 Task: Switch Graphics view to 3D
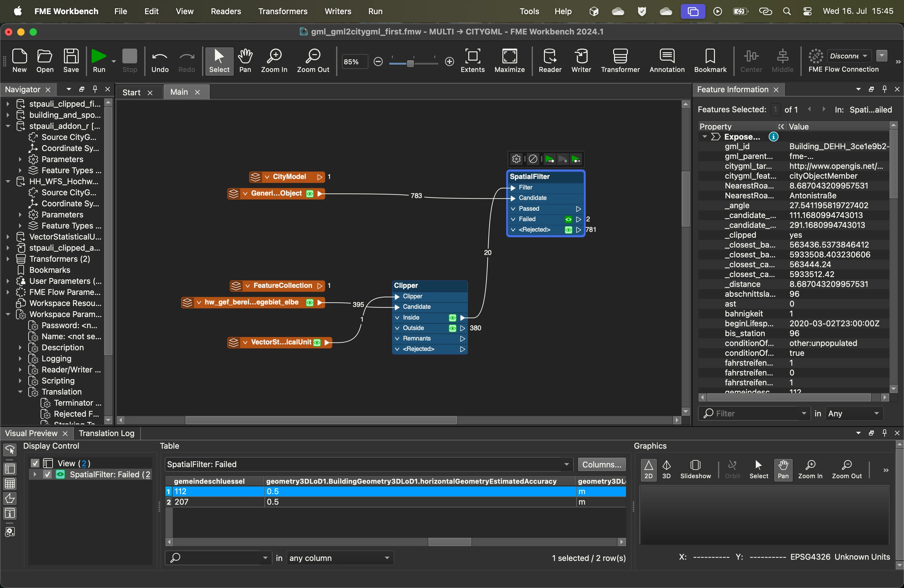coord(667,470)
